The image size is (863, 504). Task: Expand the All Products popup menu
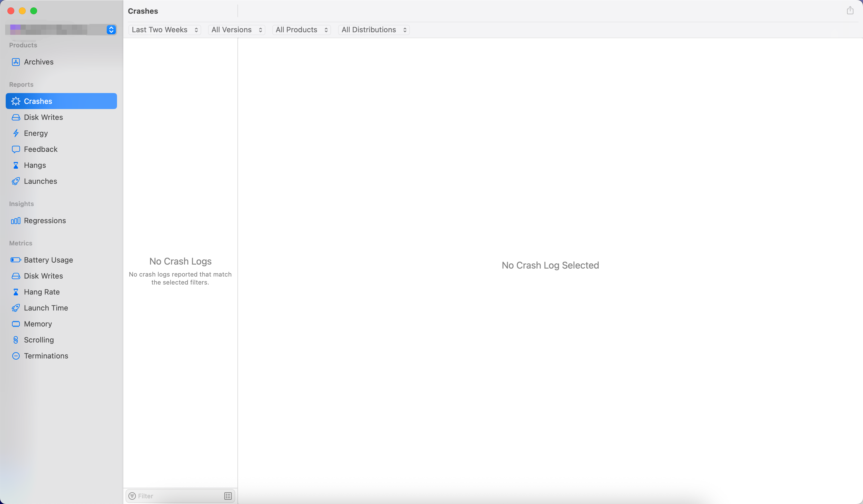click(x=301, y=30)
